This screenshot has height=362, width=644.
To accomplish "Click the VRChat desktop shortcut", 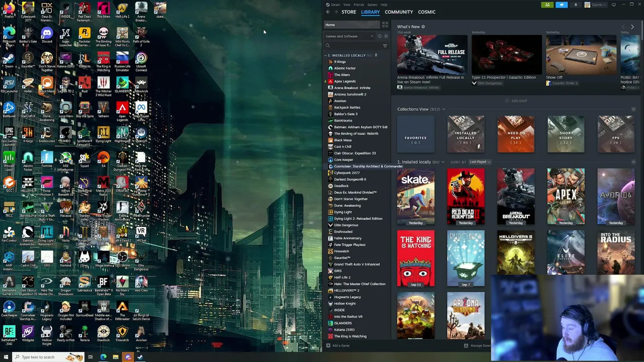I will 141,234.
